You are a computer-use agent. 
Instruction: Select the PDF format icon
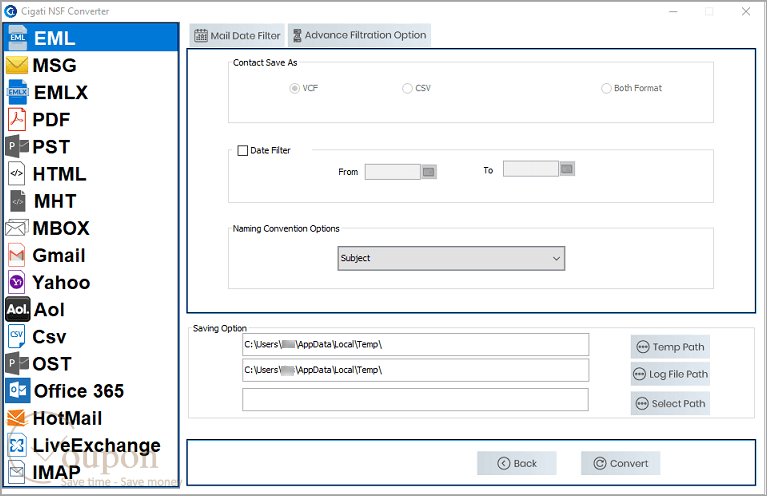pos(17,119)
